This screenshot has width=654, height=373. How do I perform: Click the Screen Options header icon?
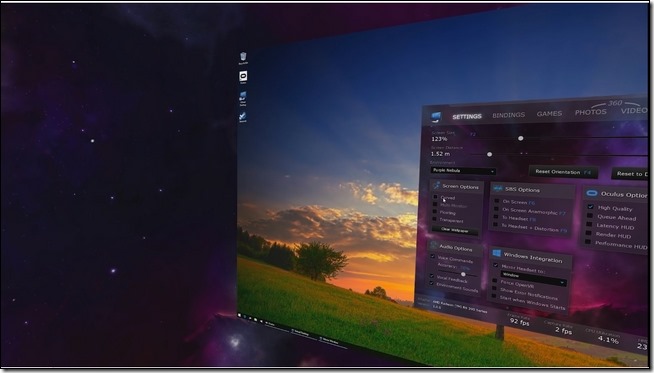point(436,185)
